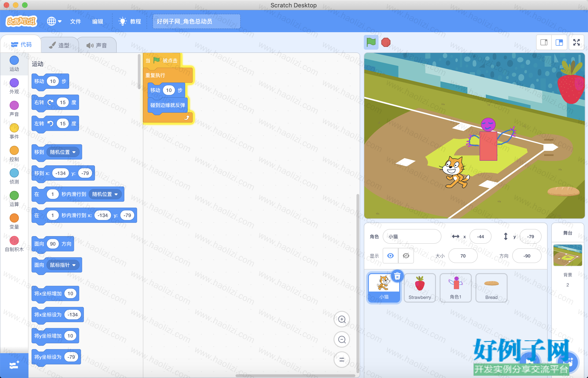Select the 小猫 sprite thumbnail
Image resolution: width=588 pixels, height=378 pixels.
click(384, 288)
